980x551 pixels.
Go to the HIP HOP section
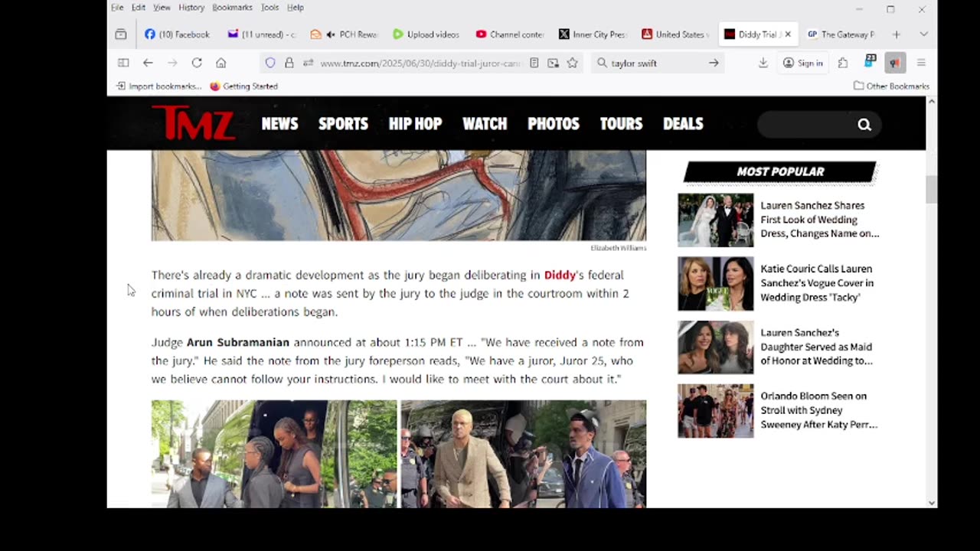tap(415, 123)
